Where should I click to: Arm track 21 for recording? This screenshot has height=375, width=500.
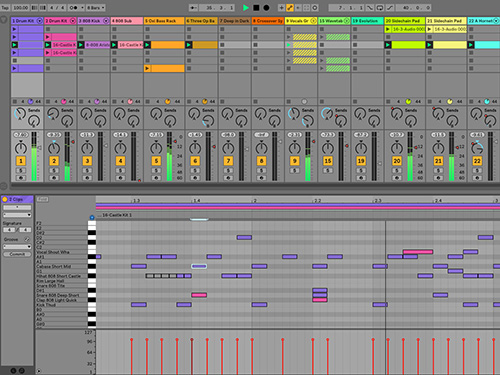(x=438, y=178)
